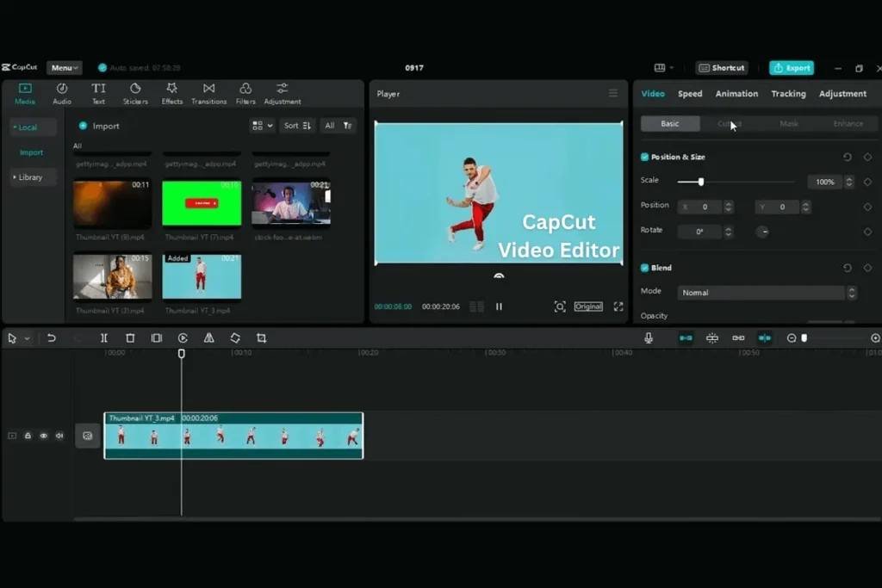
Task: Zoom in the timeline with plus icon
Action: point(875,337)
